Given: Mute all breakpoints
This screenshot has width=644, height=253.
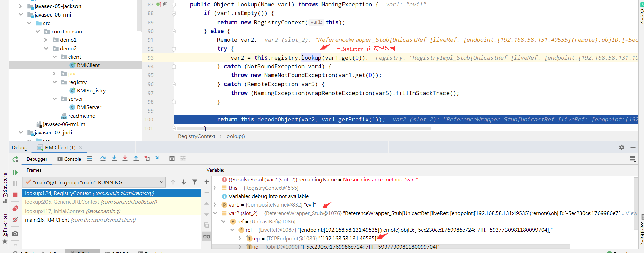Looking at the screenshot, I should point(15,220).
